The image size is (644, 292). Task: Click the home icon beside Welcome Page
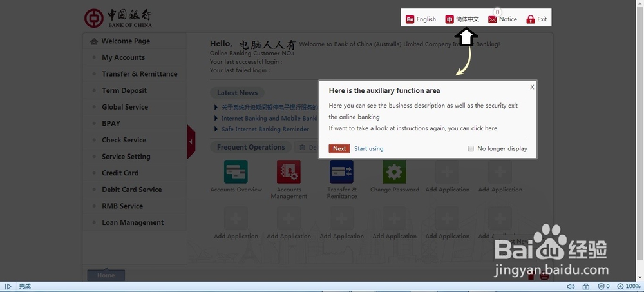(94, 41)
